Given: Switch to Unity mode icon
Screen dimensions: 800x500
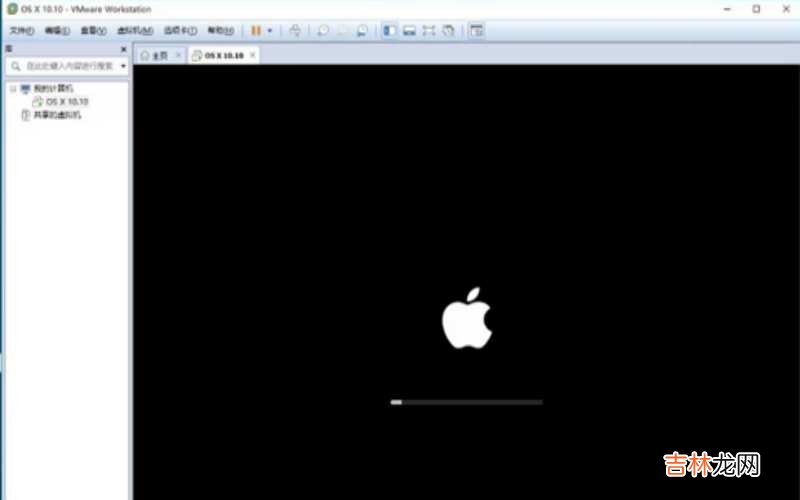Looking at the screenshot, I should 449,31.
